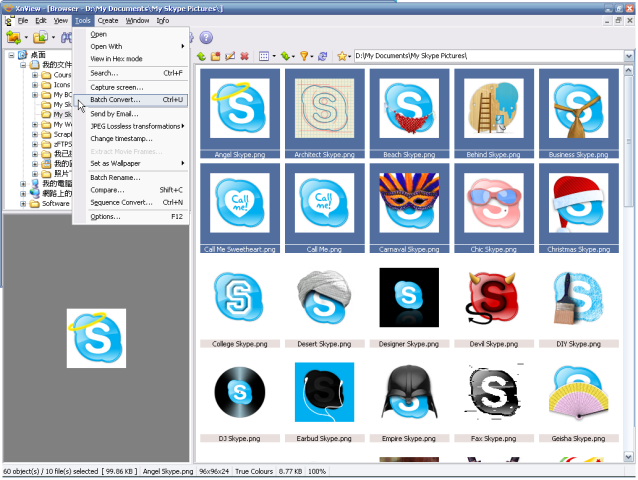
Task: Select Capture screen menu entry
Action: tap(131, 87)
